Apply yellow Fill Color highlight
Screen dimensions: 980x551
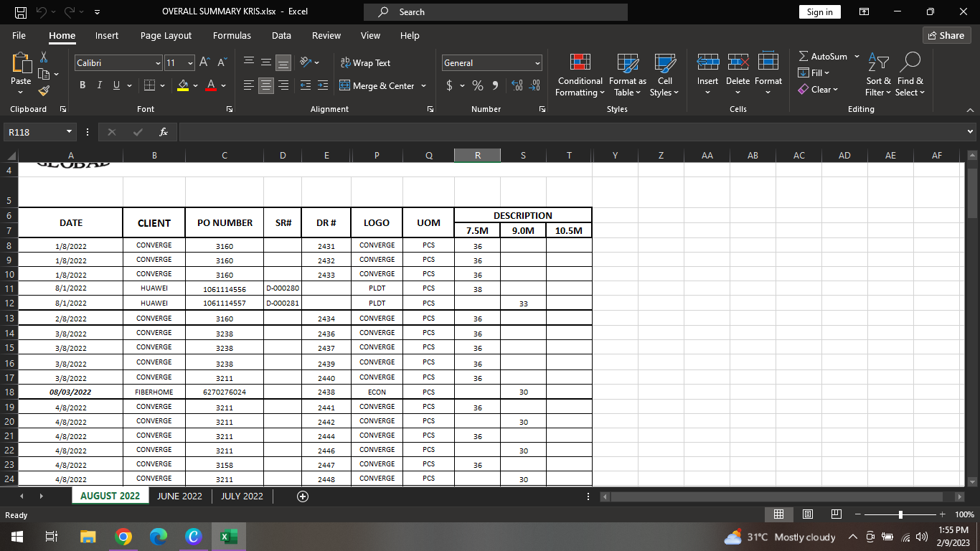183,86
